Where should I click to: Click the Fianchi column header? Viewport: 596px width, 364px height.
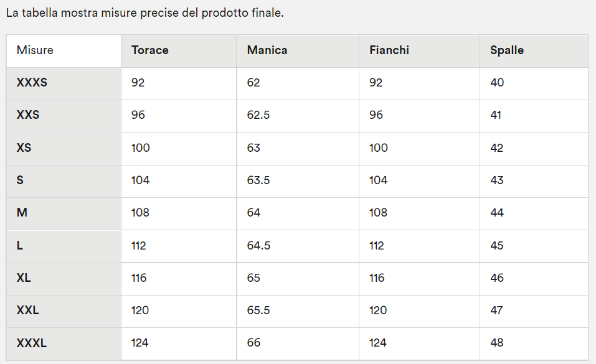419,51
